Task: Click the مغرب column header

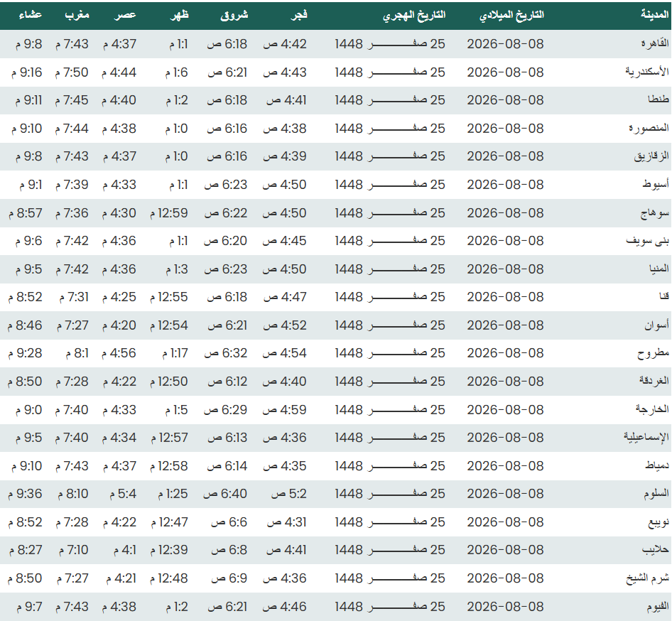Action: [77, 15]
